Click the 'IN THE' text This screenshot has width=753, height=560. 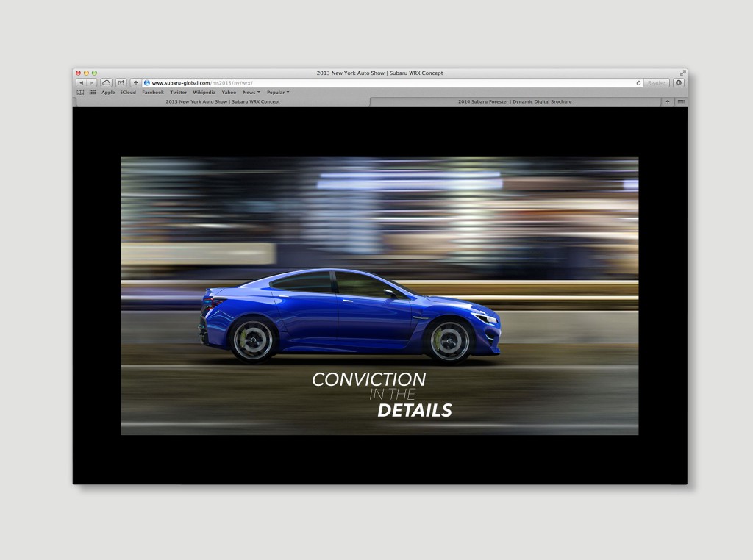coord(393,395)
